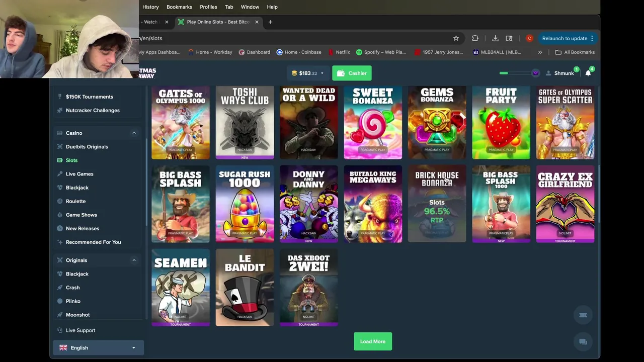Viewport: 644px width, 362px height.
Task: Open the Donny and Danny game
Action: coord(309,204)
